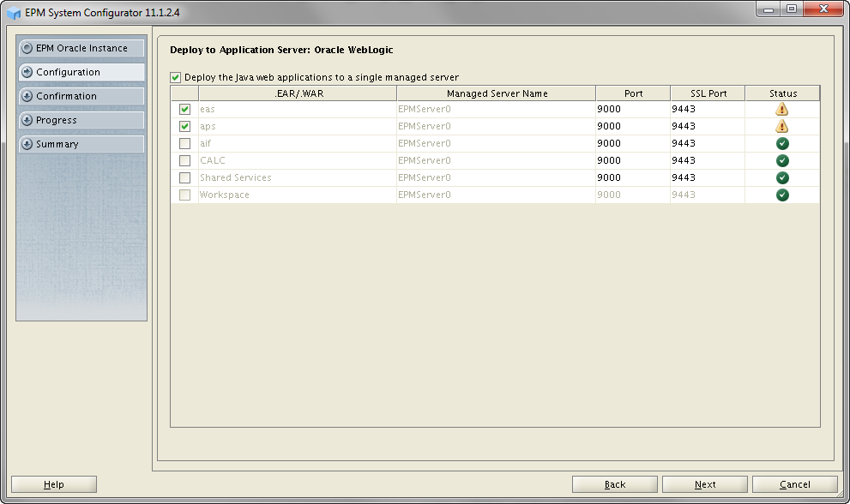Click the Summary step arrow icon

(x=27, y=144)
